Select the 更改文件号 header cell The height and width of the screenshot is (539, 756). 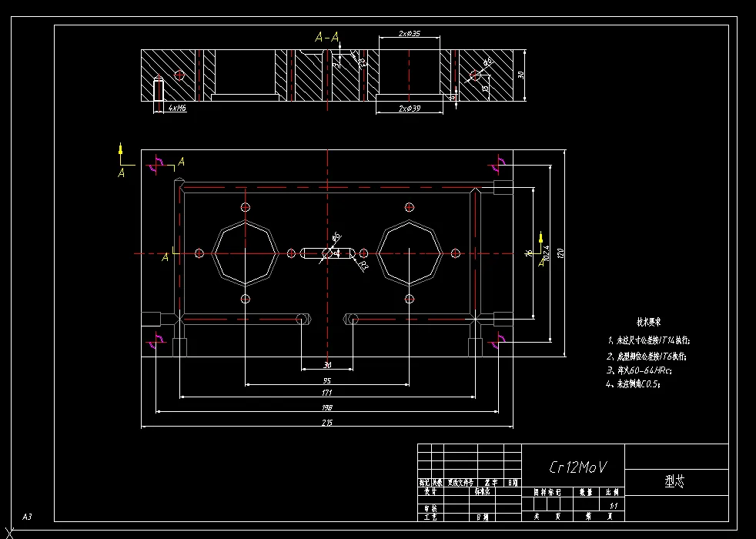click(460, 483)
